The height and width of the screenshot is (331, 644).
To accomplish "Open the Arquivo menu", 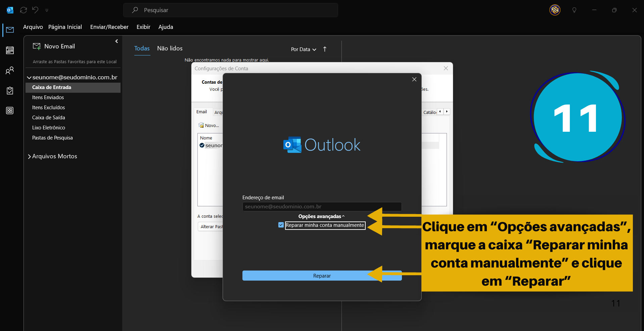I will pos(33,27).
